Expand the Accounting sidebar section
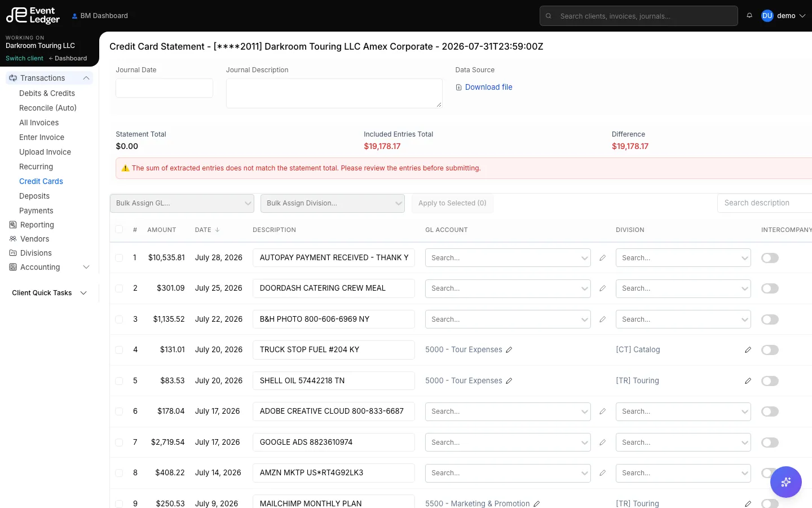The height and width of the screenshot is (508, 812). tap(50, 267)
